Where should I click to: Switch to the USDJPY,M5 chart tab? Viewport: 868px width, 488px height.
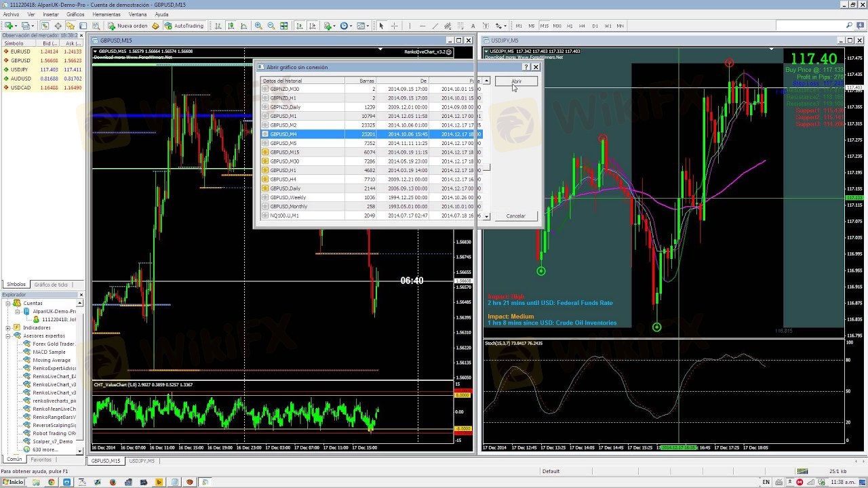pos(142,461)
